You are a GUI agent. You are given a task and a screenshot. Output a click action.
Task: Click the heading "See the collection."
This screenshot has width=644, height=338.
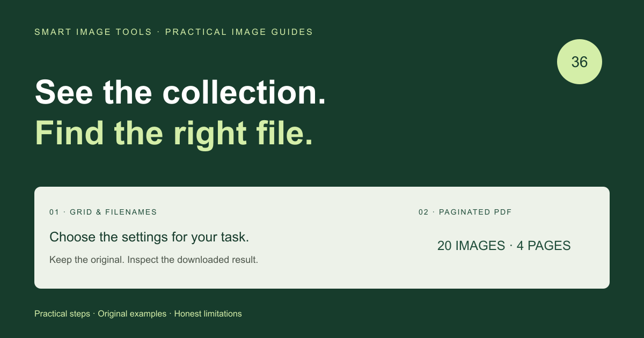[x=180, y=92]
